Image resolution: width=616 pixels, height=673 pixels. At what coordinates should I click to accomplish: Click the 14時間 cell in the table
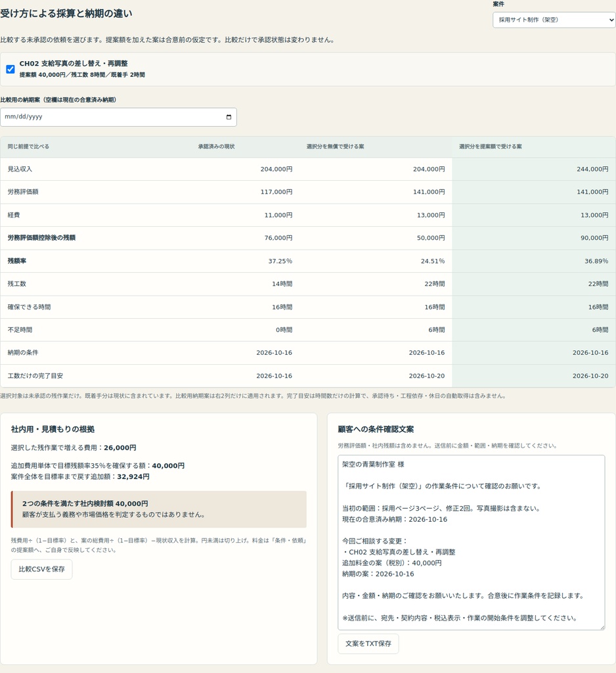[282, 284]
